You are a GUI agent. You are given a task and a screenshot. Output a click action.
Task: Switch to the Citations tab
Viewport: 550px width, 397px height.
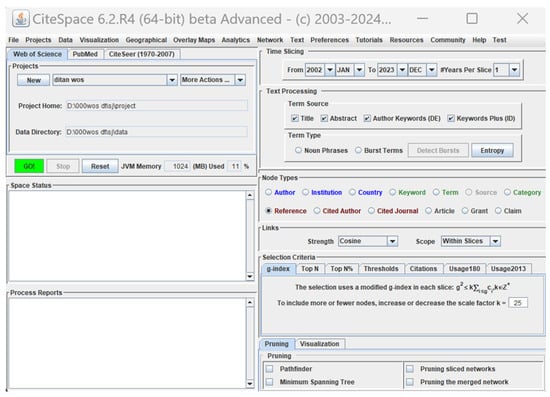click(x=423, y=269)
